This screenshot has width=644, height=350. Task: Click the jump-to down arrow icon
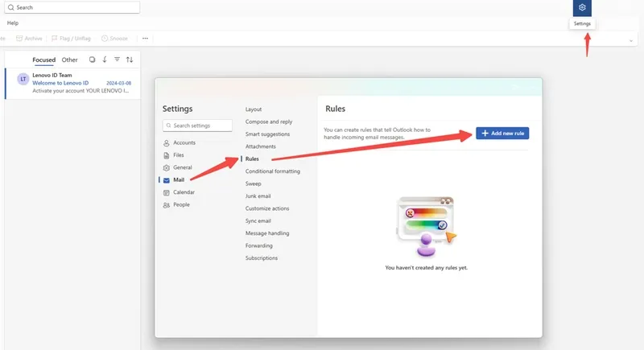(105, 60)
